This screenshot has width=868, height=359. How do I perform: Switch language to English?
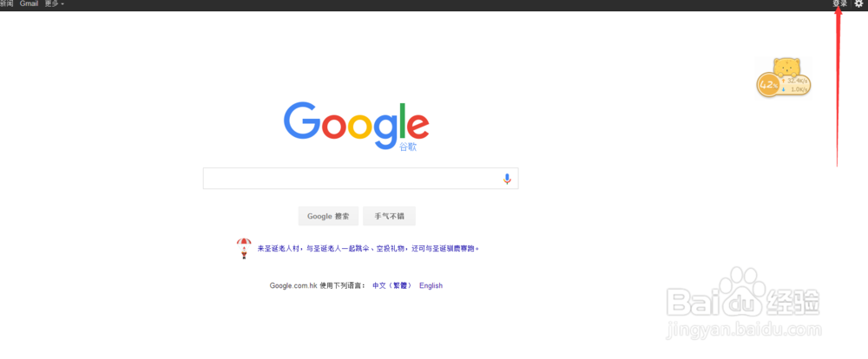tap(431, 285)
